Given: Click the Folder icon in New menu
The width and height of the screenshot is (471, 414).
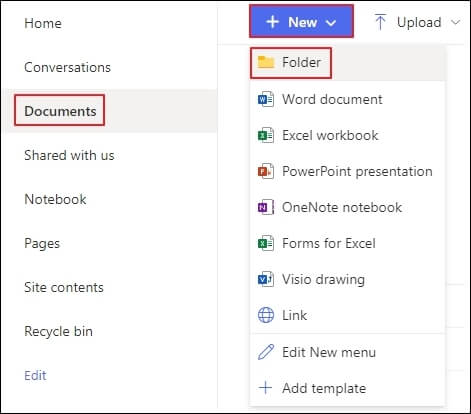Looking at the screenshot, I should [x=266, y=62].
